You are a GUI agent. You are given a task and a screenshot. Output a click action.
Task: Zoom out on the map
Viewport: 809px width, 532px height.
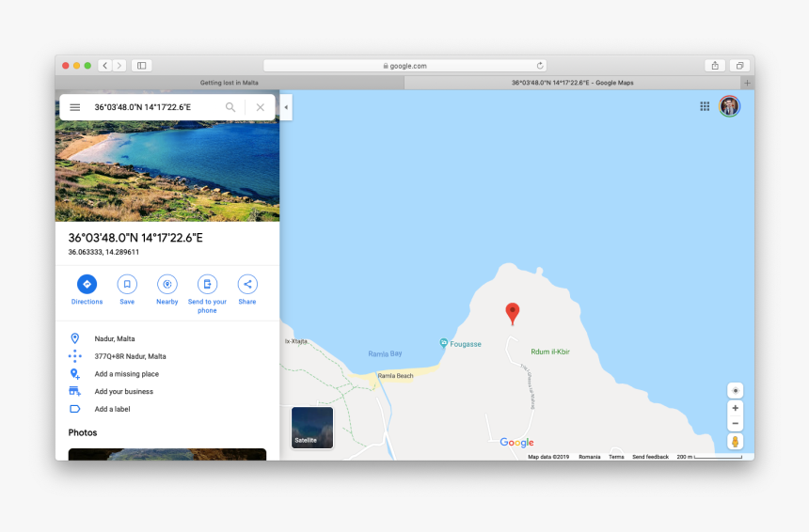point(736,423)
